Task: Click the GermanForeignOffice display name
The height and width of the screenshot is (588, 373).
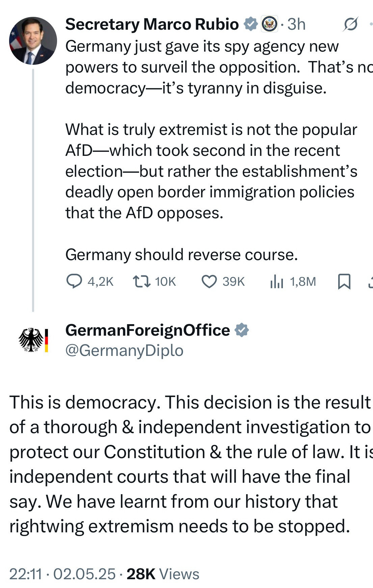Action: point(148,330)
